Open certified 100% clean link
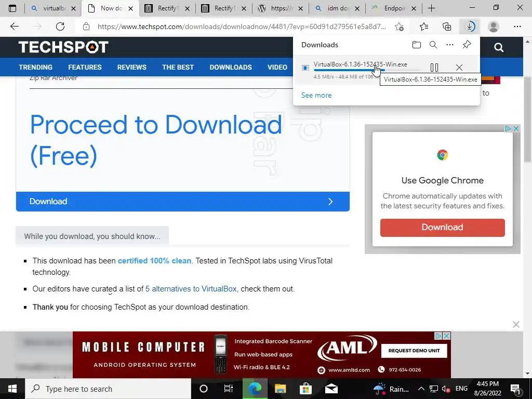Image resolution: width=532 pixels, height=399 pixels. (x=154, y=261)
